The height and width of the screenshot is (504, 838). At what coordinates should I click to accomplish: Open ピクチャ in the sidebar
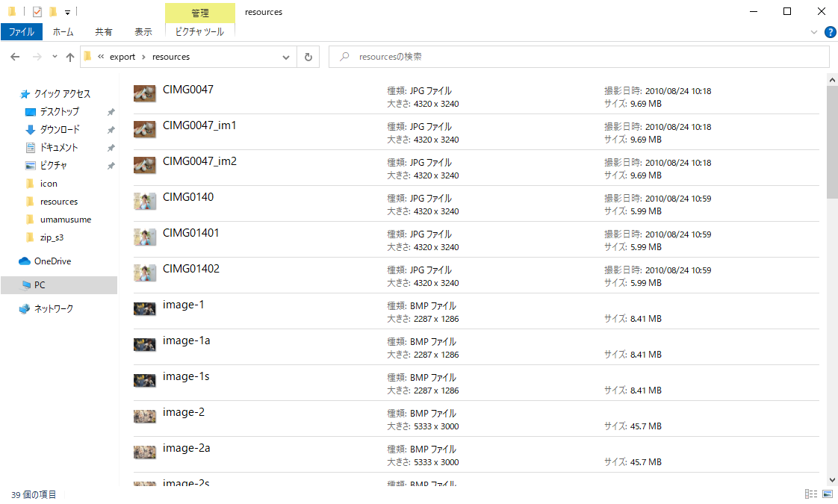(x=53, y=166)
